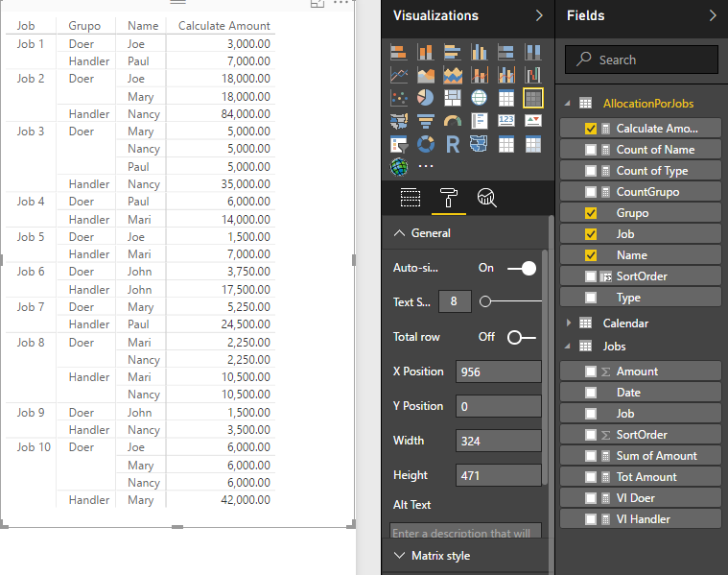Collapse the Jobs table

(x=568, y=346)
